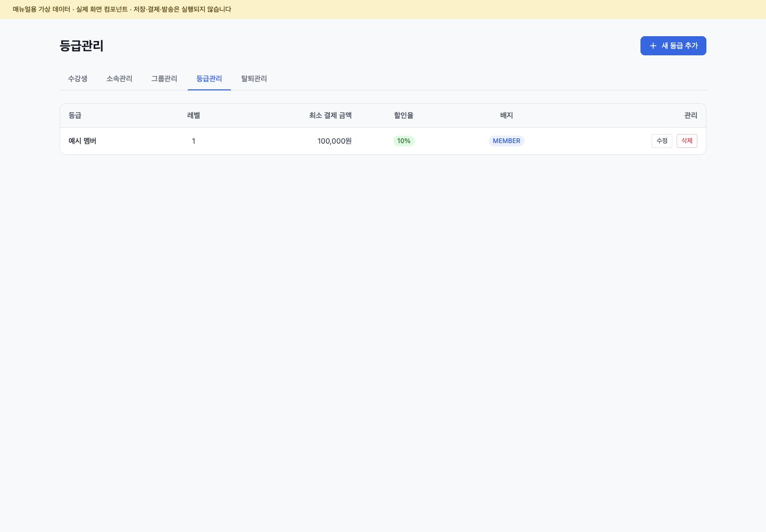This screenshot has height=532, width=766.
Task: Click the 관리 column header
Action: click(690, 115)
